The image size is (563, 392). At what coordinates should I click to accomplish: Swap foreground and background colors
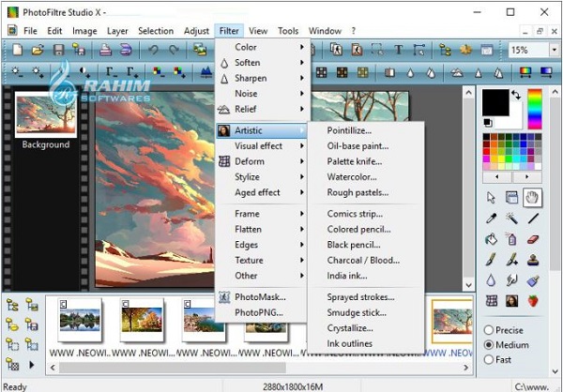pyautogui.click(x=515, y=96)
